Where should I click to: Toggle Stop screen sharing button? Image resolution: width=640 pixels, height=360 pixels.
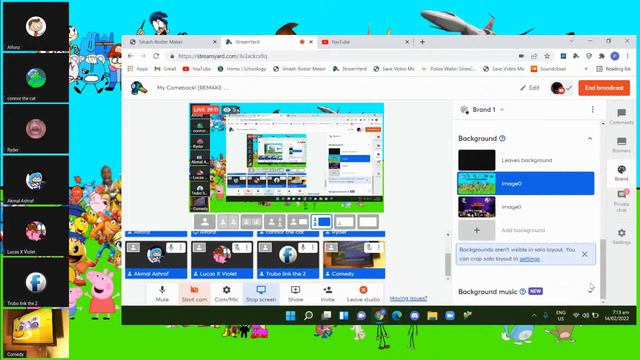pos(261,293)
